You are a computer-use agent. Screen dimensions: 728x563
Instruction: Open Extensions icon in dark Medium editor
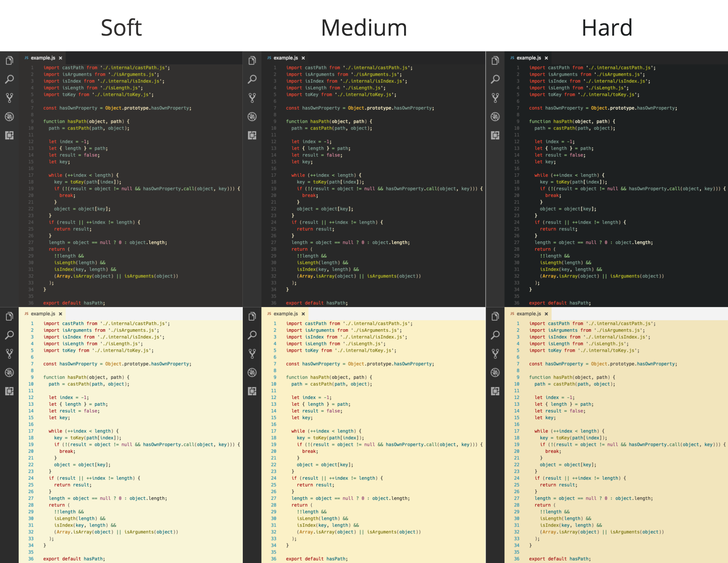(x=252, y=135)
